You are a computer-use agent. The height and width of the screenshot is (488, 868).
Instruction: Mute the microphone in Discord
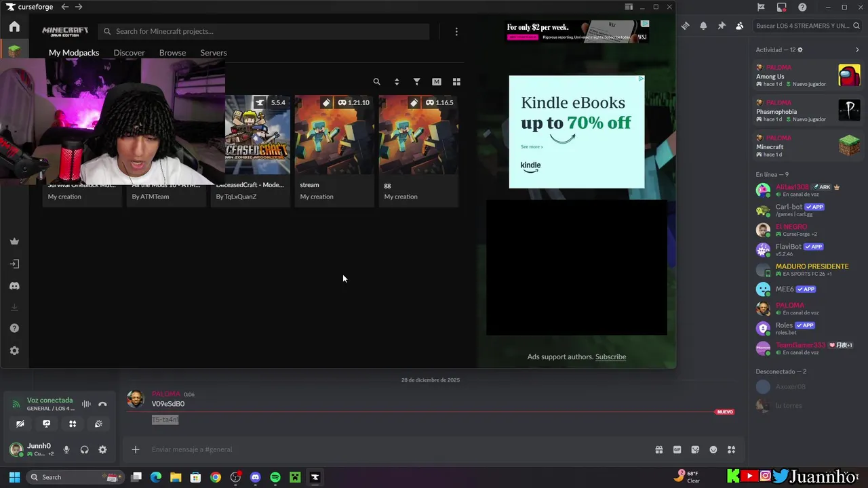(x=66, y=449)
